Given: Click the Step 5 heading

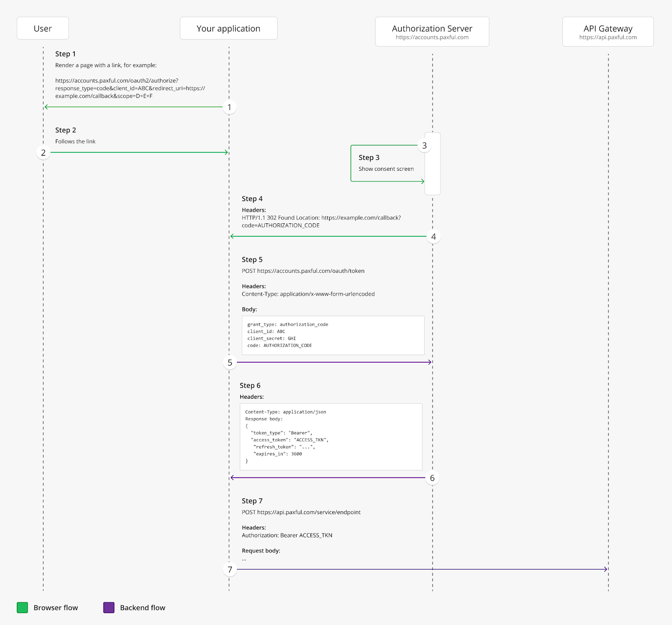Looking at the screenshot, I should click(x=252, y=259).
